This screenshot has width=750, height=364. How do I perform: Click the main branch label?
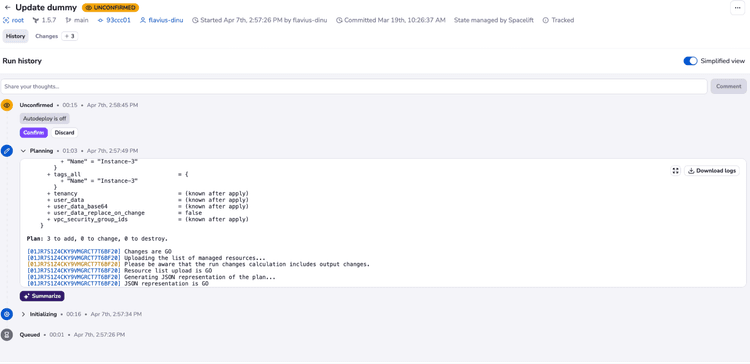pyautogui.click(x=81, y=20)
